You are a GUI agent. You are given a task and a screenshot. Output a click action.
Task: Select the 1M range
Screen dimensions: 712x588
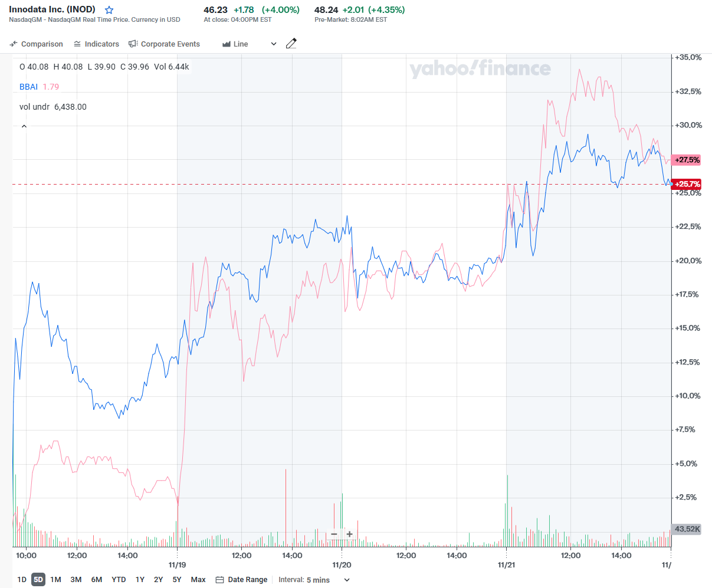56,580
